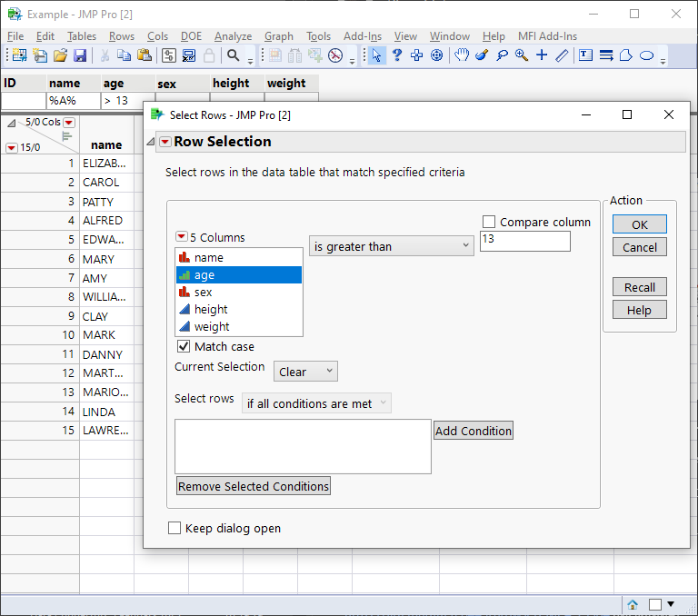Check the Keep dialog open option
The image size is (698, 616).
coord(174,528)
